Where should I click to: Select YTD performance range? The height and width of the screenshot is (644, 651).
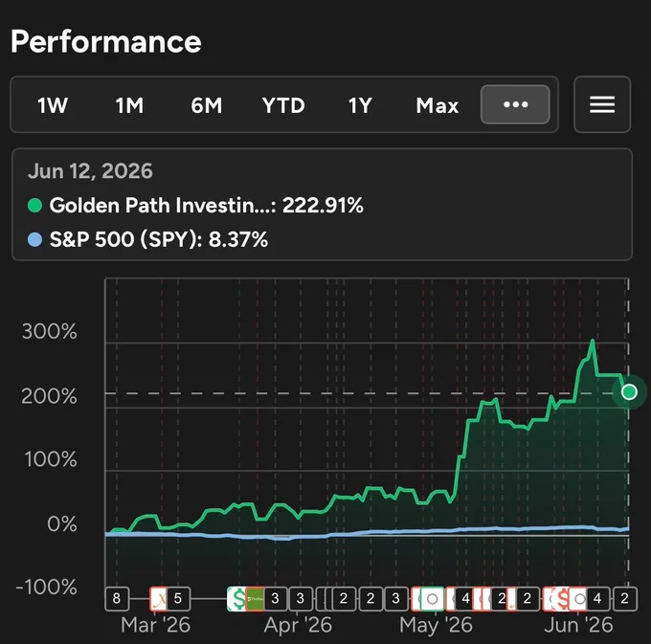(283, 105)
